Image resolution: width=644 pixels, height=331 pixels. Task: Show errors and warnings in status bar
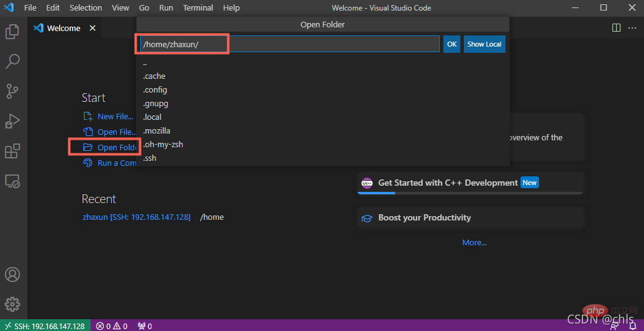pyautogui.click(x=112, y=326)
